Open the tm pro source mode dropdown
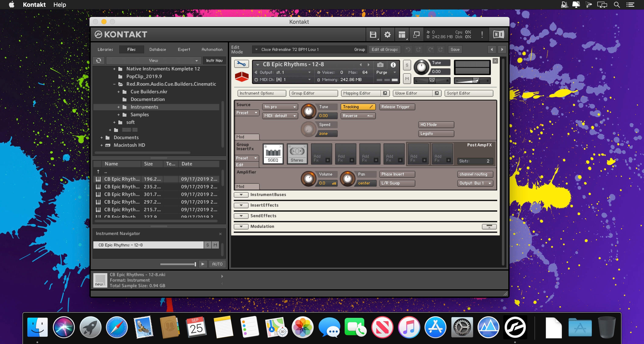 point(280,107)
